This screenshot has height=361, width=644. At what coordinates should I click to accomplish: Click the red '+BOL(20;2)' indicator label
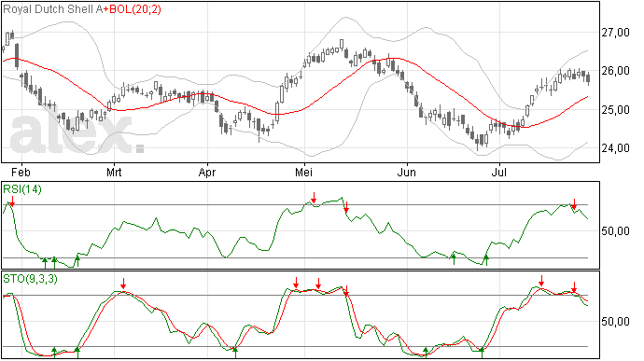132,9
